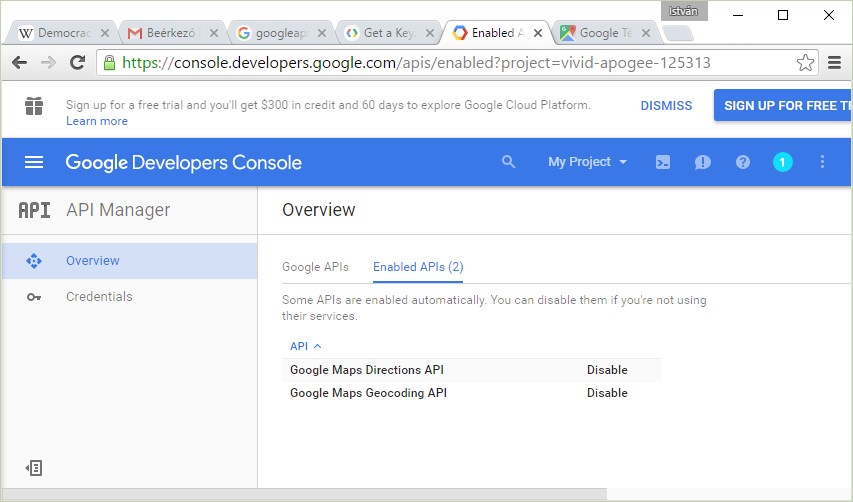The image size is (853, 502).
Task: Click the István profile button
Action: (684, 11)
